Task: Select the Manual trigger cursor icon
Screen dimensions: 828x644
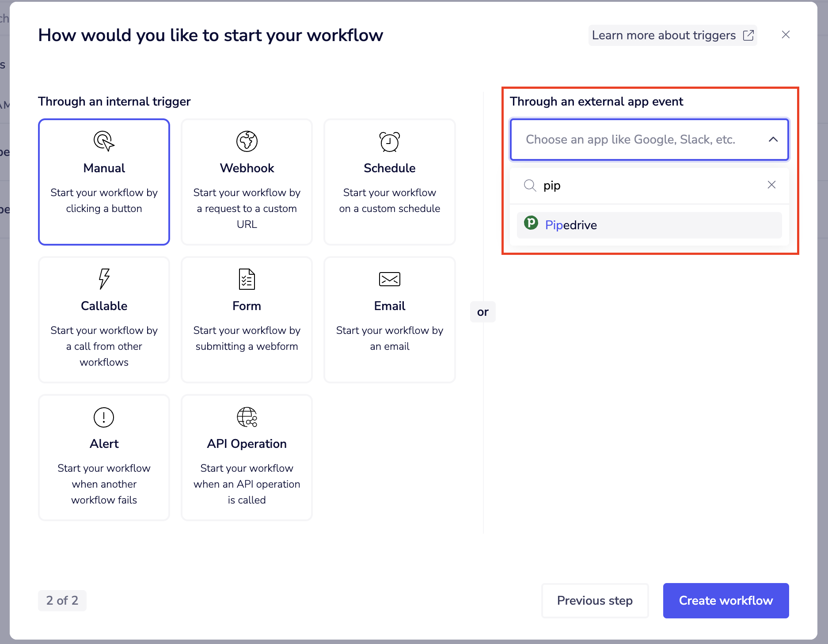Action: (x=104, y=141)
